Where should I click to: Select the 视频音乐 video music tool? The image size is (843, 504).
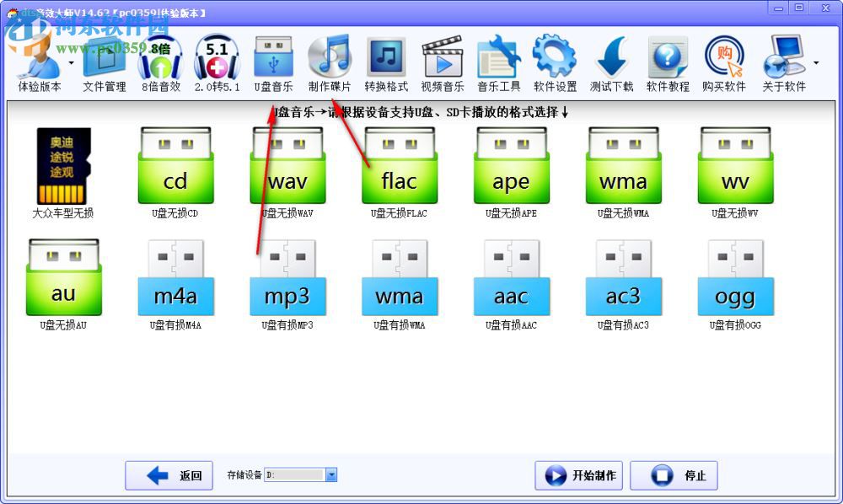(x=443, y=59)
